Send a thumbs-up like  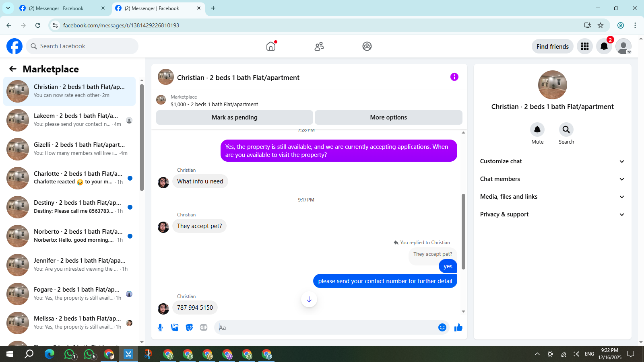coord(458,327)
